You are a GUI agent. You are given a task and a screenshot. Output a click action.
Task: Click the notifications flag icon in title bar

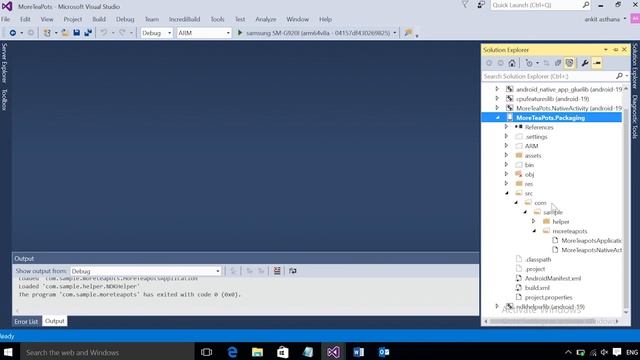point(465,5)
